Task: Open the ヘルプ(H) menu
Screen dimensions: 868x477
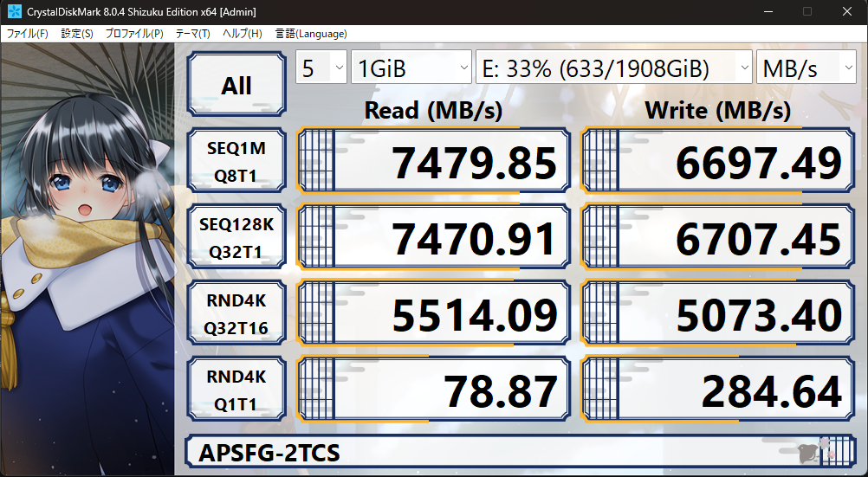Action: pos(242,34)
